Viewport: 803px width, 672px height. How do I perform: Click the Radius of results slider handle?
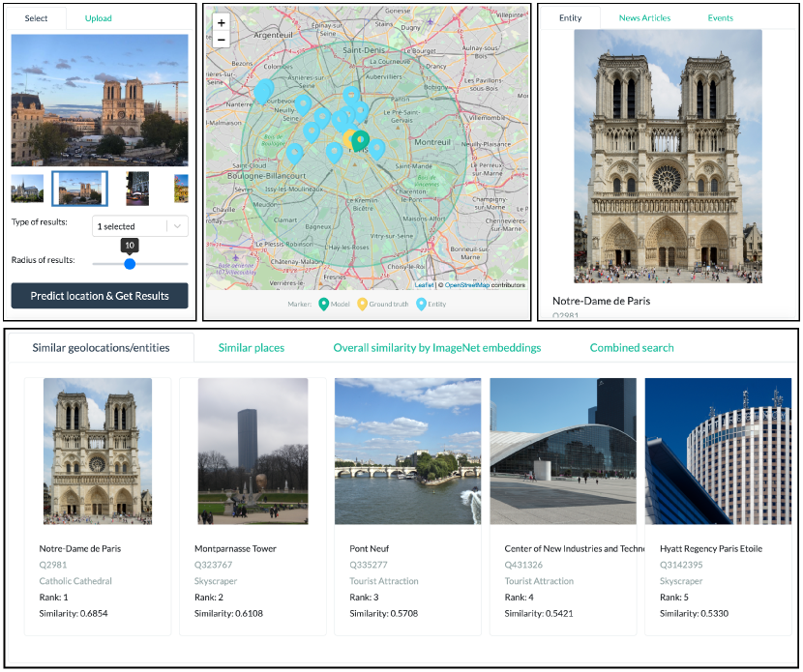[x=130, y=264]
